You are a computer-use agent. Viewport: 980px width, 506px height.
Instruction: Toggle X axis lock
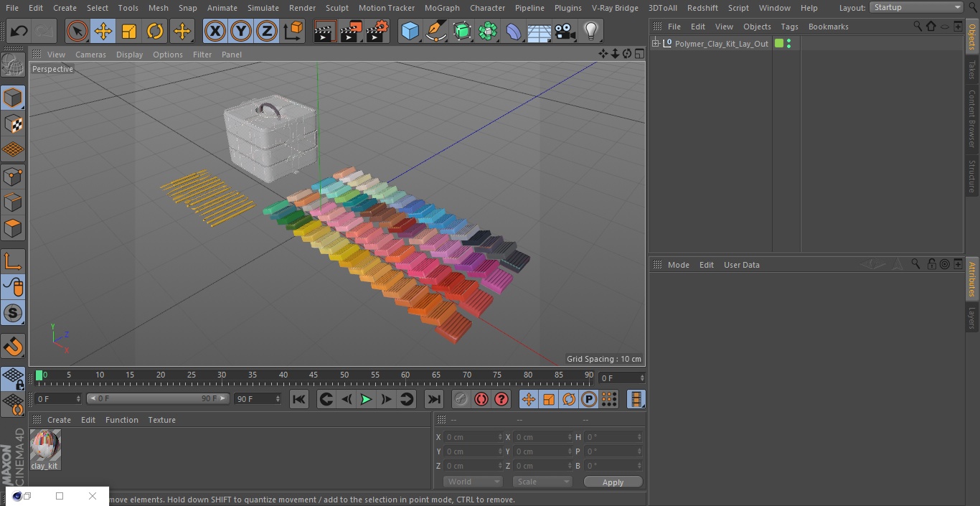pos(215,31)
